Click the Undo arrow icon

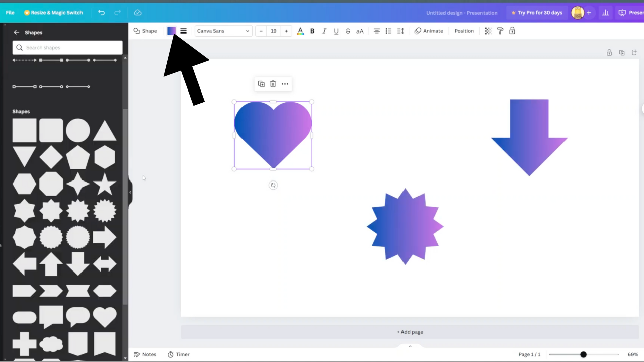click(x=101, y=13)
